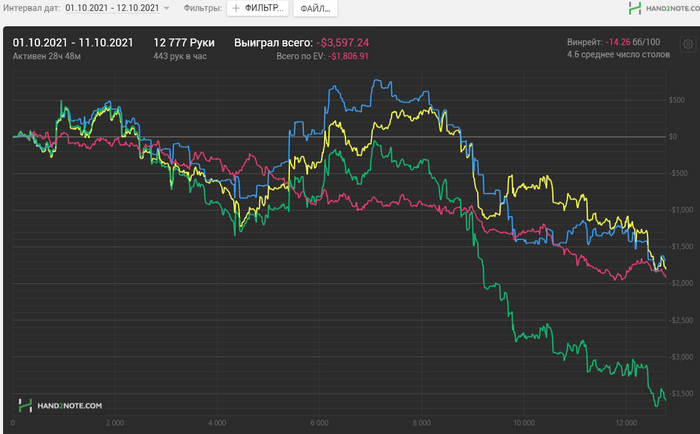Click the Hand2Note watermark on the chart
Viewport: 700px width, 434px height.
[60, 405]
